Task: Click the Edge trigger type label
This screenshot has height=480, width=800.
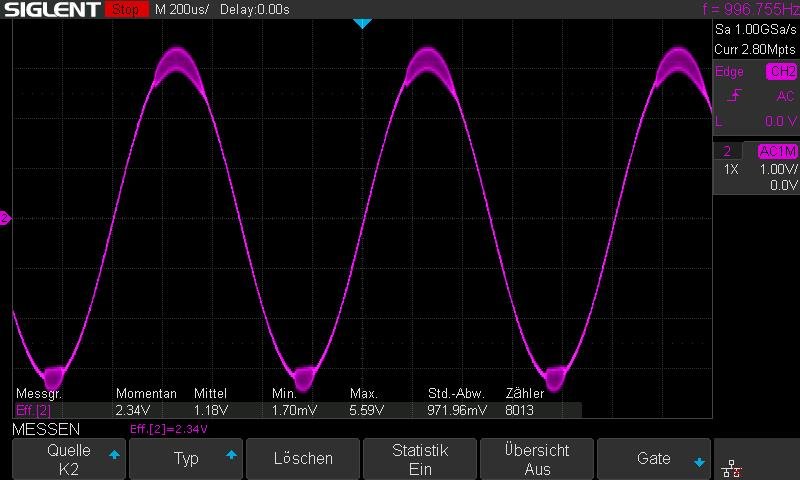Action: click(x=730, y=72)
